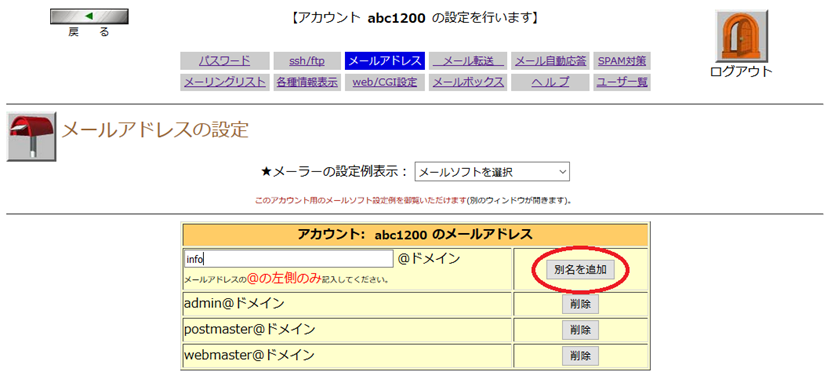This screenshot has width=831, height=383.
Task: Go to メールボックス tab
Action: point(468,82)
